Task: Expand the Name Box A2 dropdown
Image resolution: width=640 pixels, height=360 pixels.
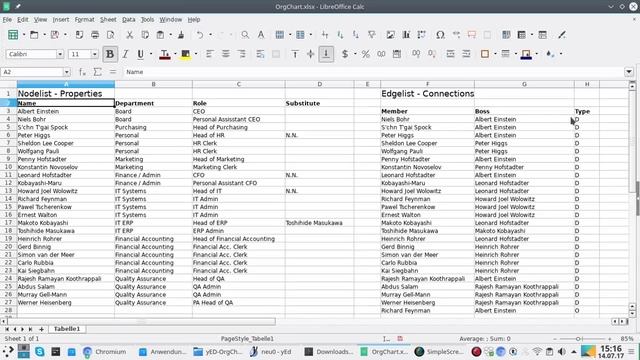Action: point(67,72)
